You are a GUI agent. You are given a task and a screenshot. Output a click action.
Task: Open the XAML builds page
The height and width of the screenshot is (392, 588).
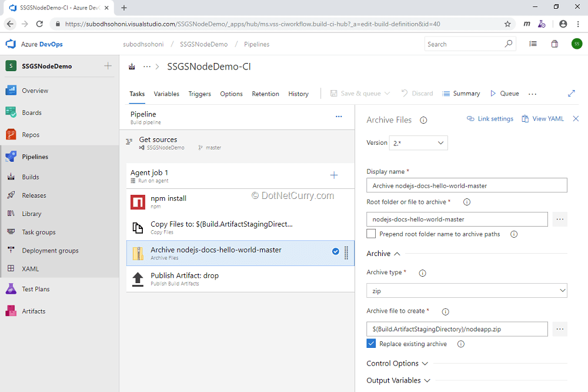pyautogui.click(x=31, y=269)
